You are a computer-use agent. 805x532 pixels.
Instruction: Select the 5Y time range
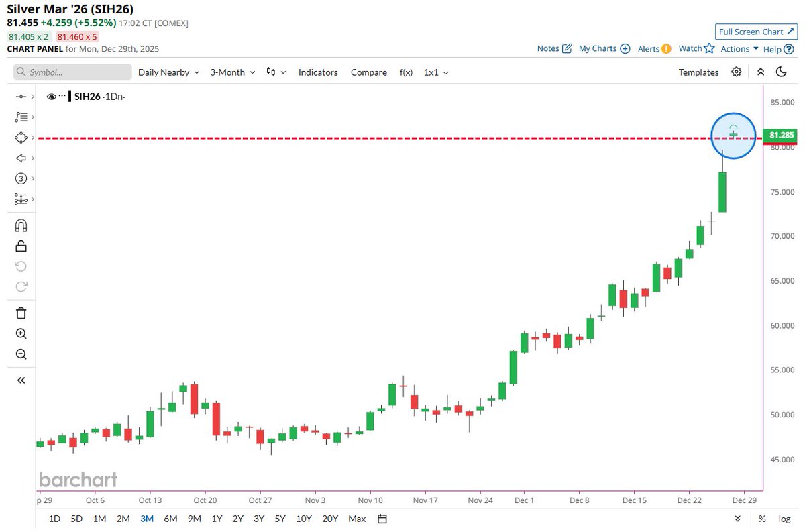pos(280,519)
